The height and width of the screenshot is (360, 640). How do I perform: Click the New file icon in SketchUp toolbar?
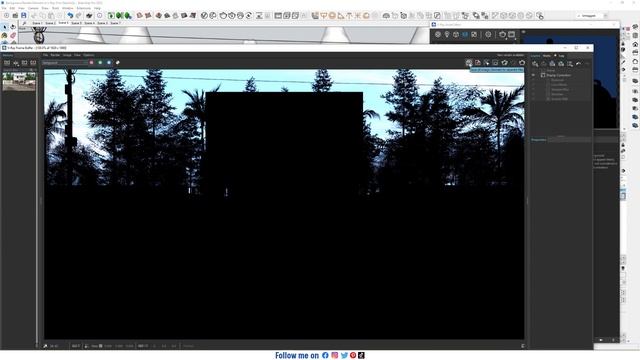(7, 16)
